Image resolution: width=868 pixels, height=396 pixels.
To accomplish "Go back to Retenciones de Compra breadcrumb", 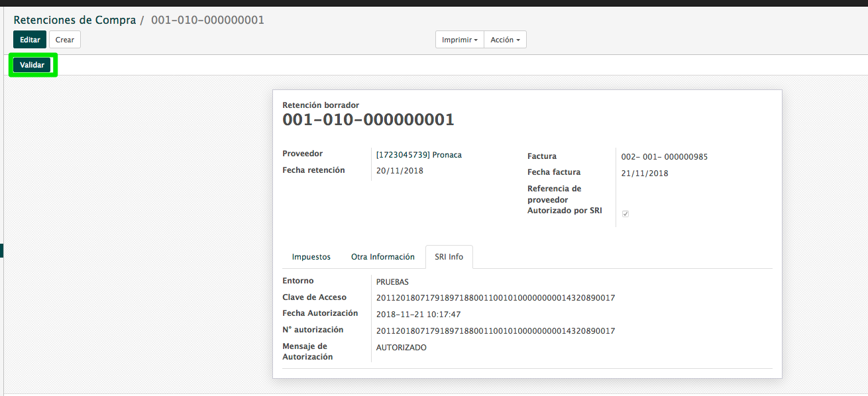I will tap(75, 20).
